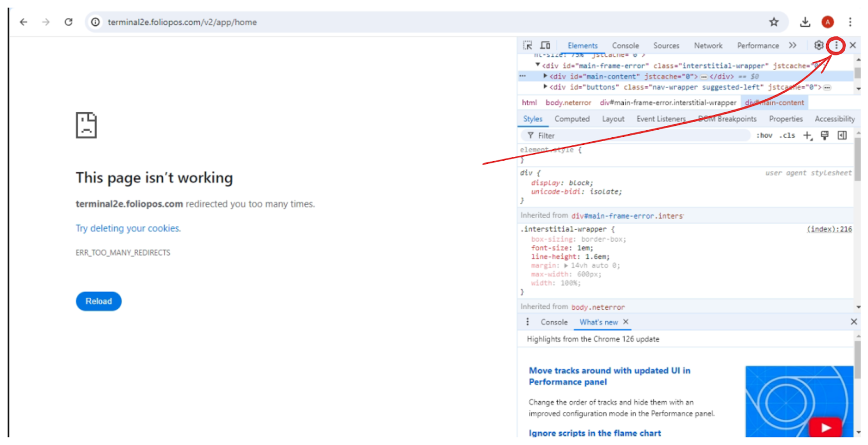
Task: Select the What's new drawer tab
Action: click(598, 322)
